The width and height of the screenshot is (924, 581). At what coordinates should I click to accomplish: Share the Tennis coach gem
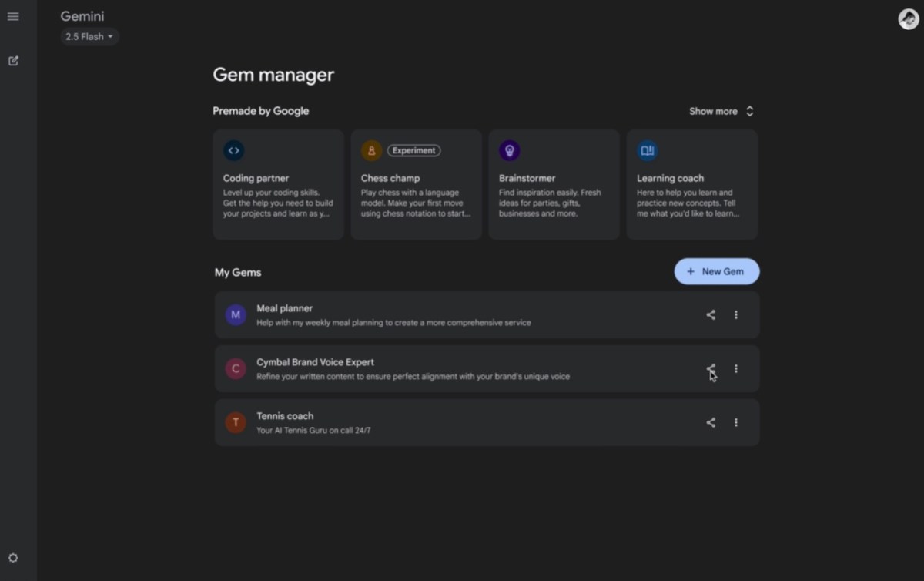tap(710, 422)
